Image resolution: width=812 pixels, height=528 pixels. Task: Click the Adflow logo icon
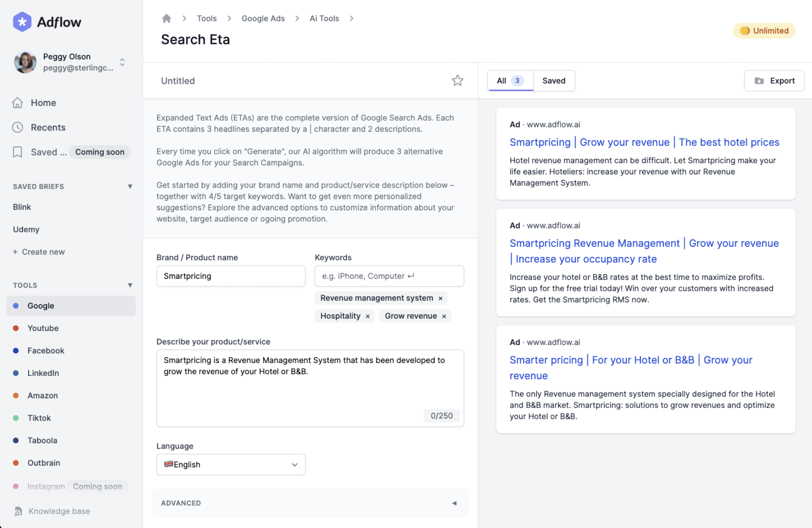[x=22, y=22]
